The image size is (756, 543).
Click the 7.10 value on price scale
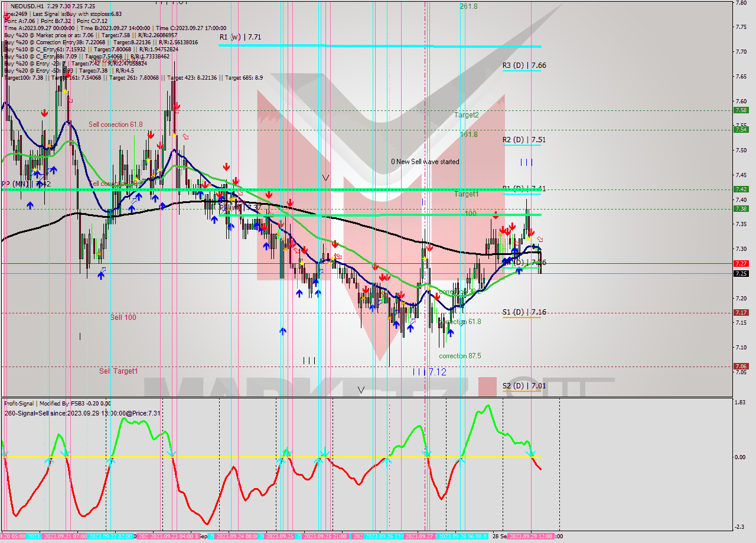click(x=741, y=347)
